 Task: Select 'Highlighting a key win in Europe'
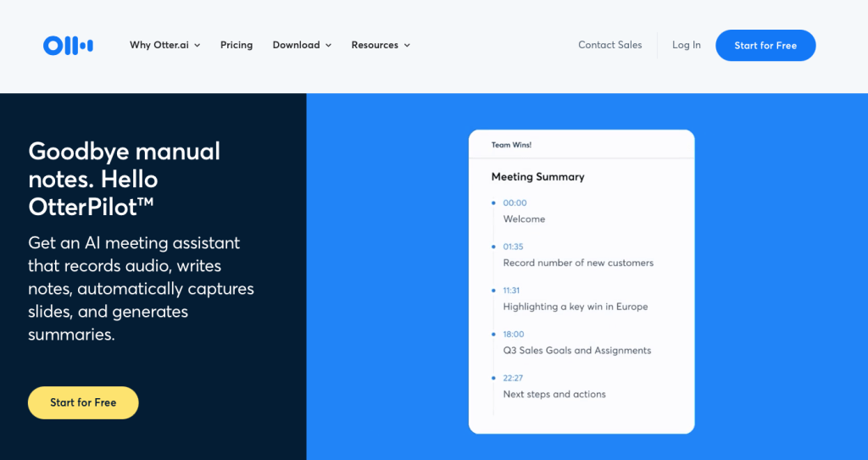576,306
